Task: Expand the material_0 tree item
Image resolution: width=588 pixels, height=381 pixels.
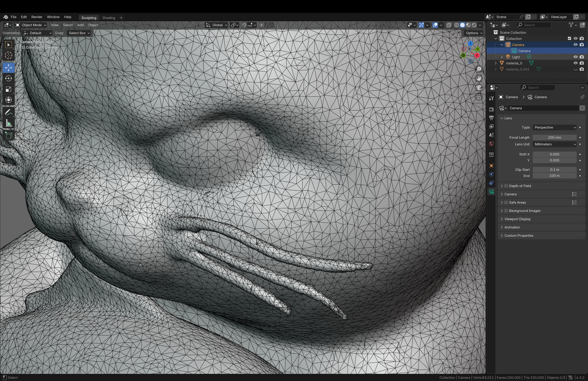Action: click(x=496, y=63)
